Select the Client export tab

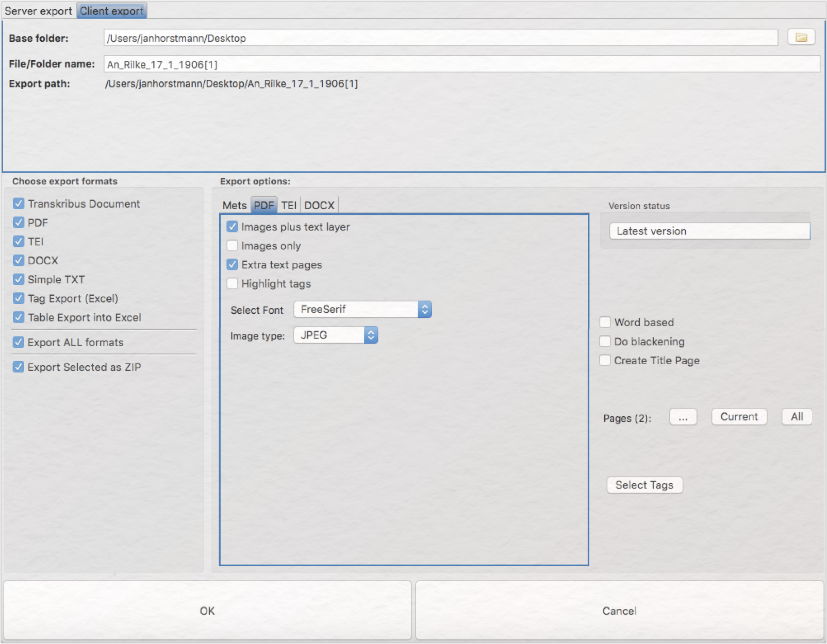point(112,11)
